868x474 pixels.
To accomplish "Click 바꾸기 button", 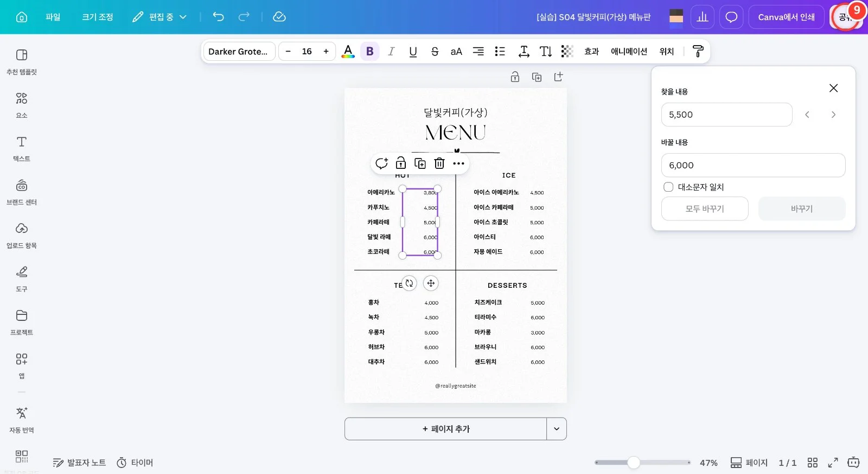I will click(802, 208).
